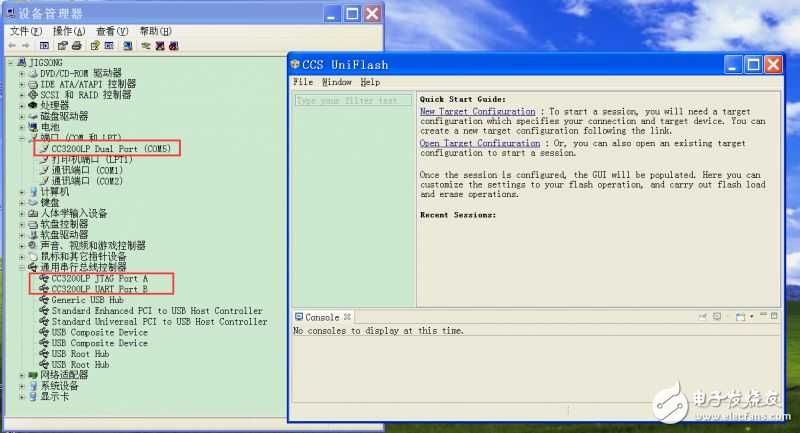
Task: Expand the 系统设备 node
Action: pos(22,386)
